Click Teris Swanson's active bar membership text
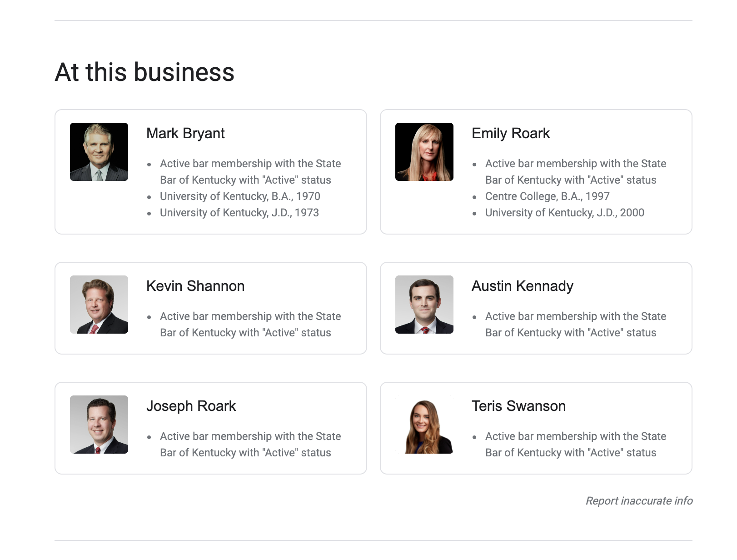This screenshot has width=737, height=560. click(x=575, y=445)
